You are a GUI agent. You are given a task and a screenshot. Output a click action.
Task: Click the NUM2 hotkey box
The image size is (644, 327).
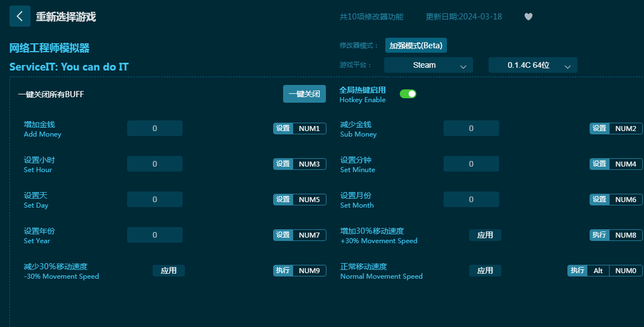tap(626, 129)
